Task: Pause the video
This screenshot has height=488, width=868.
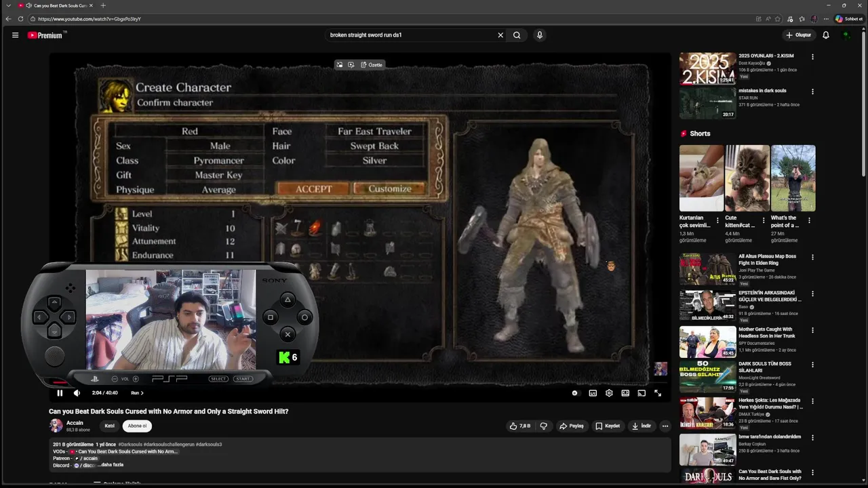Action: click(60, 393)
